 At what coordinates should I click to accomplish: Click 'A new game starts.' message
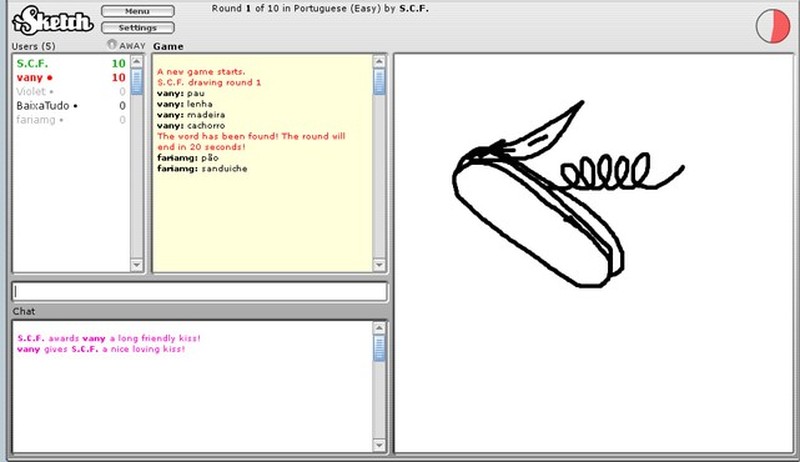coord(201,72)
